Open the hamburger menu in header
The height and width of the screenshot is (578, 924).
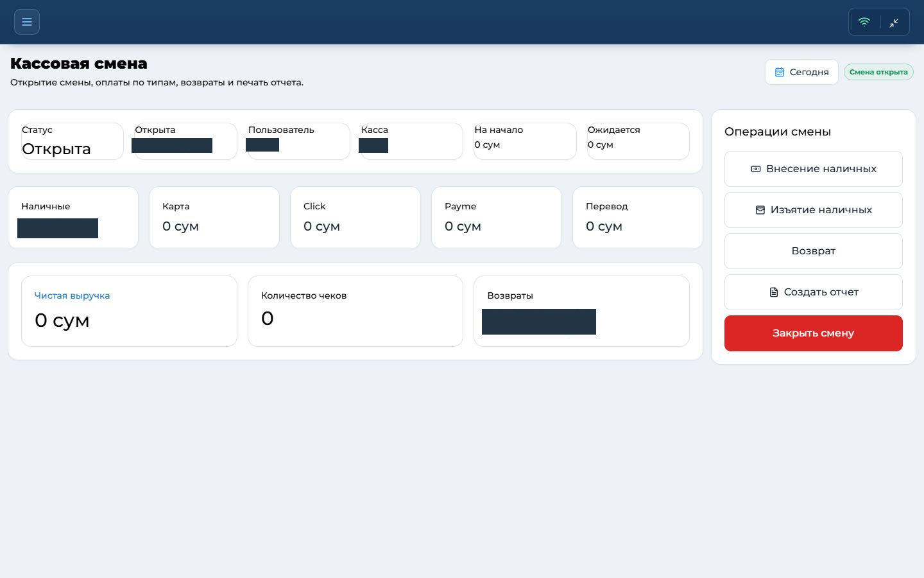[x=27, y=22]
